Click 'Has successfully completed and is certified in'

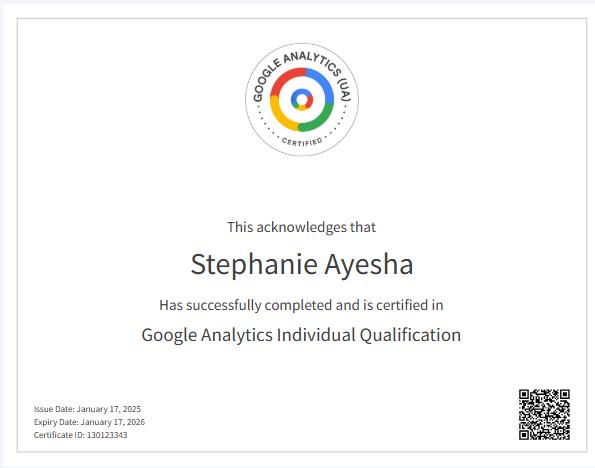tap(301, 305)
